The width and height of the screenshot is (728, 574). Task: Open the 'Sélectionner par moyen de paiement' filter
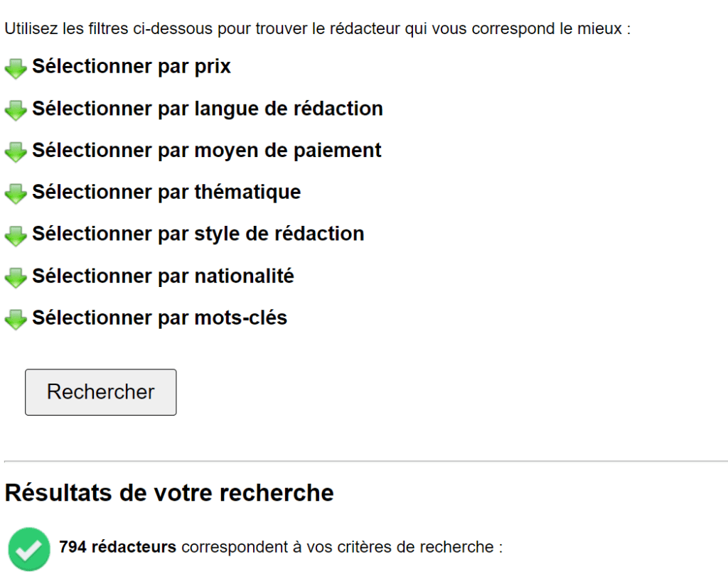(207, 151)
